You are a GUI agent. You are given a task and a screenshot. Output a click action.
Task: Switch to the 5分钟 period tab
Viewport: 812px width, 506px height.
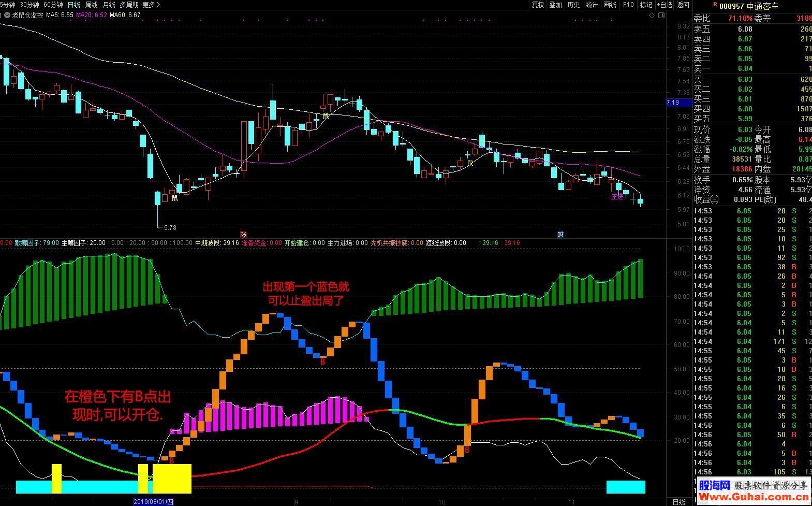point(7,5)
